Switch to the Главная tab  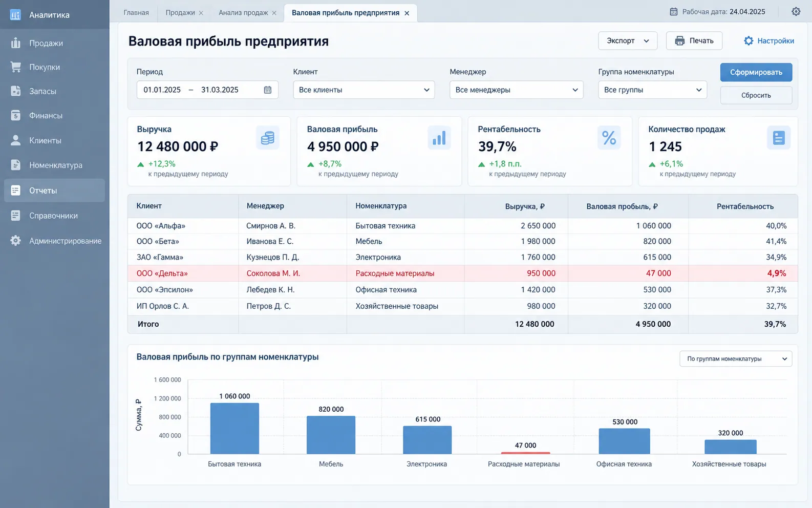pos(136,13)
